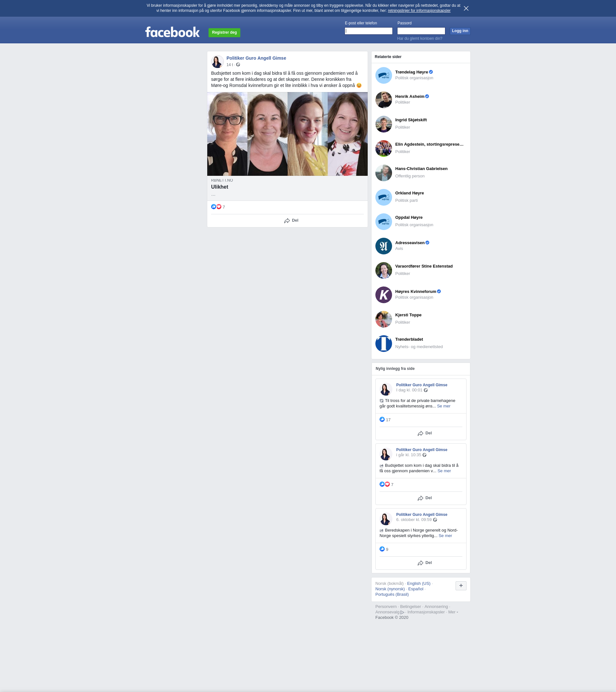The image size is (616, 692).
Task: Switch language to Português (Brasil)
Action: click(x=392, y=594)
